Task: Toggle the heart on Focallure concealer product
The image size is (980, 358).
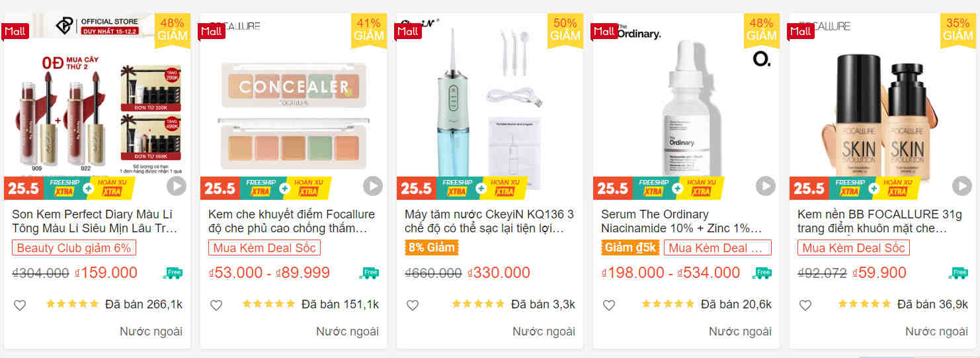Action: click(216, 305)
